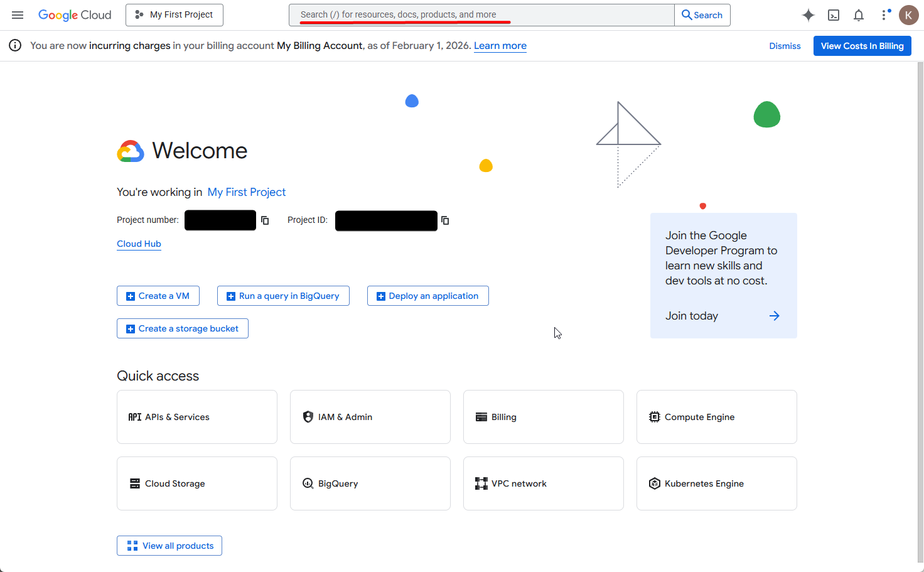This screenshot has width=924, height=572.
Task: Open the Cloud Storage quick access card
Action: 197,483
